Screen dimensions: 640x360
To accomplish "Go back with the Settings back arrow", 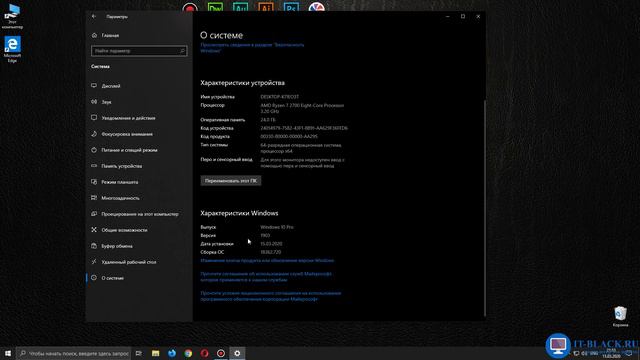I will (94, 16).
